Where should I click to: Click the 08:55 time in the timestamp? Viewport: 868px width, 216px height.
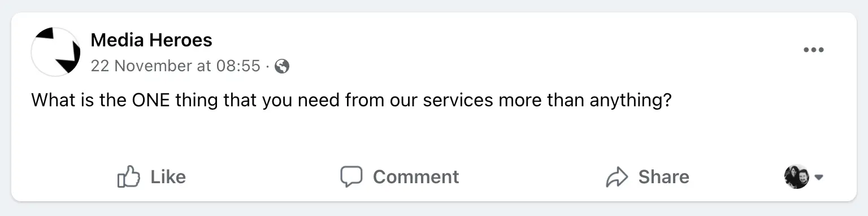click(238, 67)
